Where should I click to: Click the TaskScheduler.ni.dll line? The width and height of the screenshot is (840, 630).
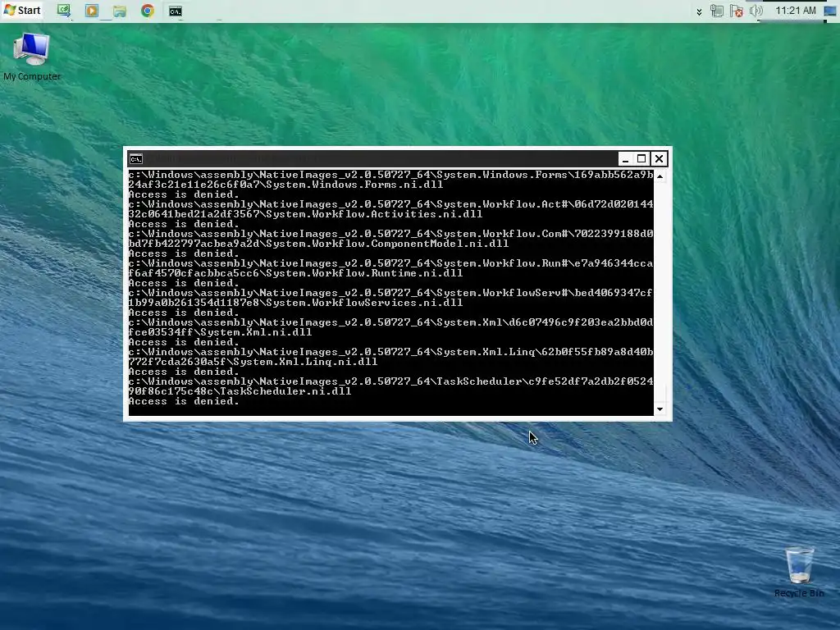click(240, 391)
